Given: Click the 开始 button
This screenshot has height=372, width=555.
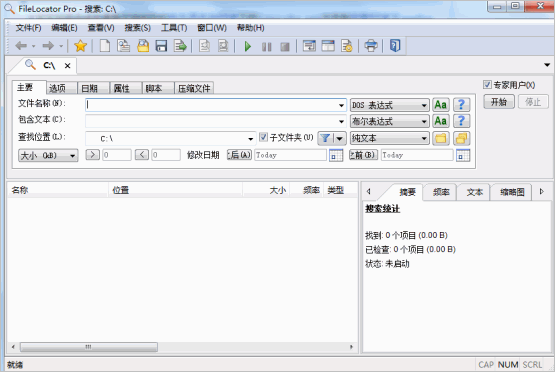Looking at the screenshot, I should click(x=499, y=102).
